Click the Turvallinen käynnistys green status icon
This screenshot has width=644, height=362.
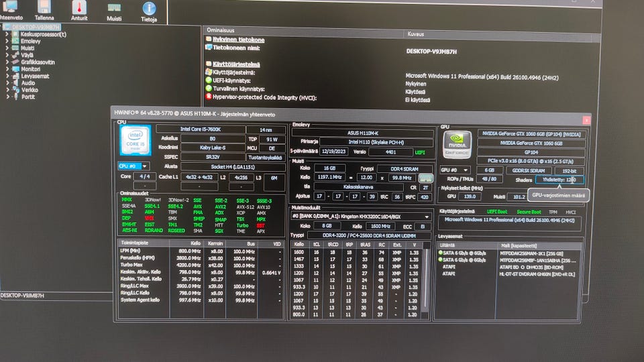(209, 88)
